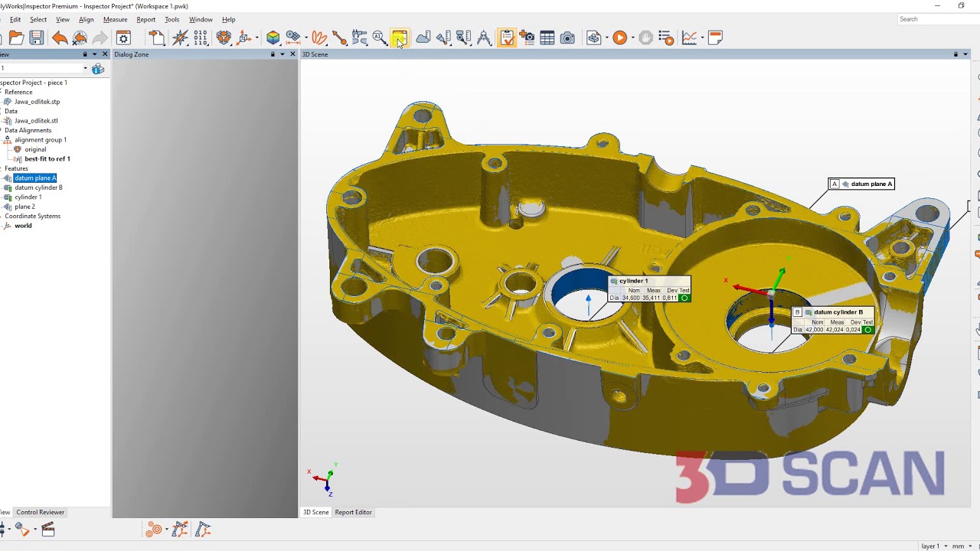Click the lock icon in the tree view header
Image resolution: width=980 pixels, height=551 pixels.
(84, 54)
